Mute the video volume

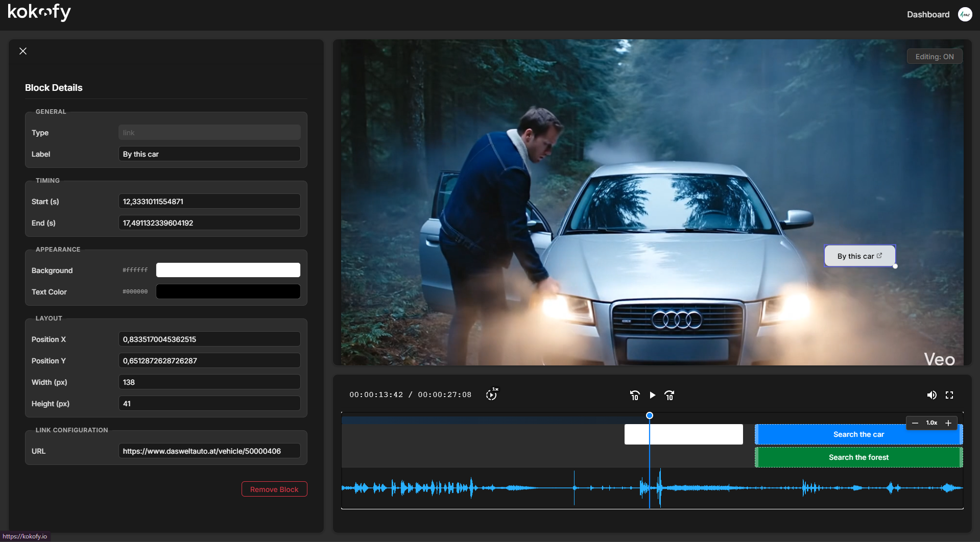[x=931, y=395]
